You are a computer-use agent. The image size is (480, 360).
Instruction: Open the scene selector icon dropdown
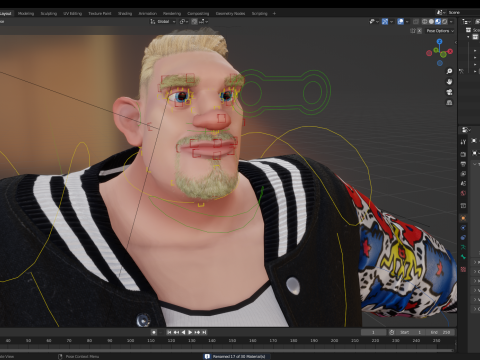tap(441, 12)
